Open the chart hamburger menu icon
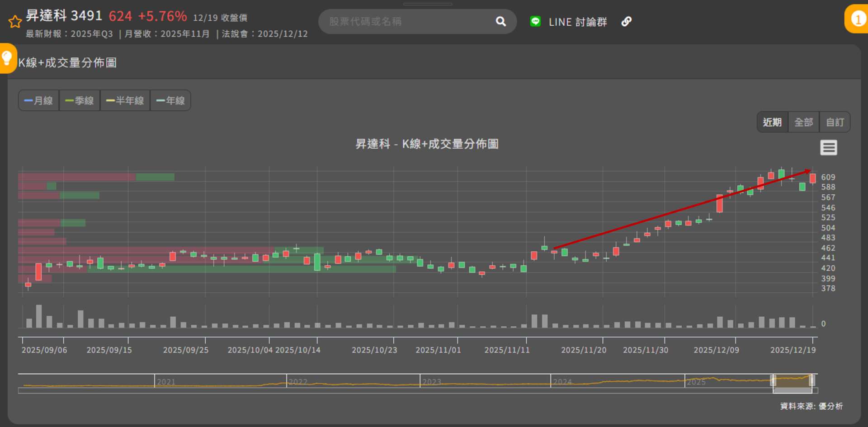868x427 pixels. (828, 147)
